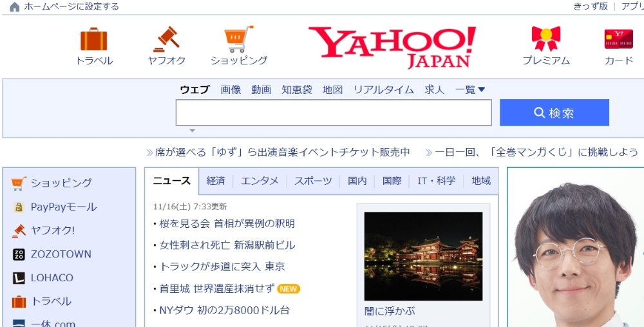
Task: Focus the web search input field
Action: point(334,113)
